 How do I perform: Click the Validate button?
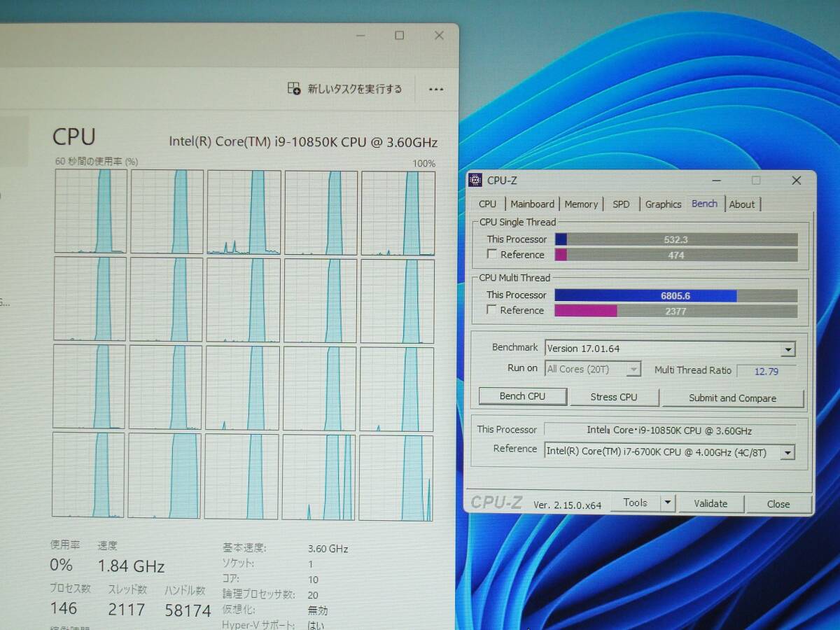pyautogui.click(x=710, y=503)
